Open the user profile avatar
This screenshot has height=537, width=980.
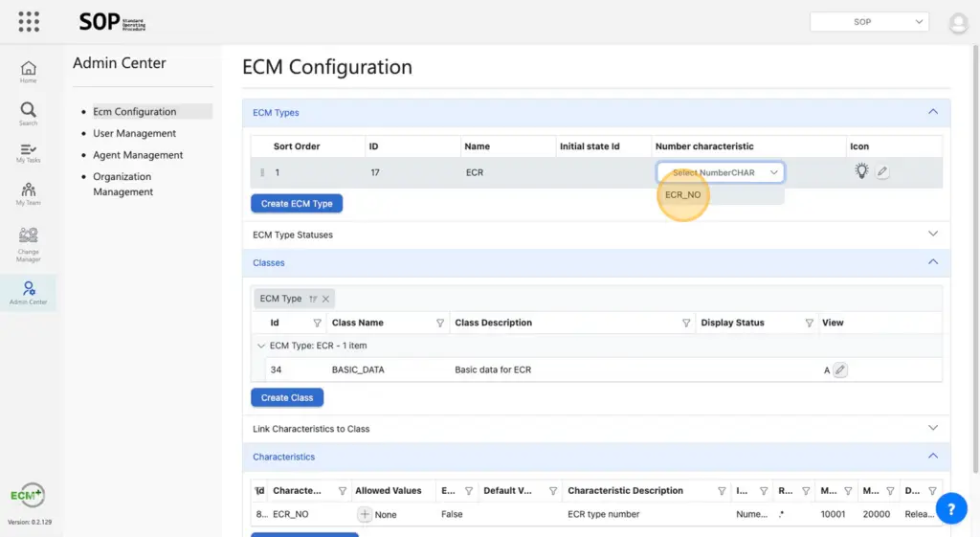(x=958, y=22)
